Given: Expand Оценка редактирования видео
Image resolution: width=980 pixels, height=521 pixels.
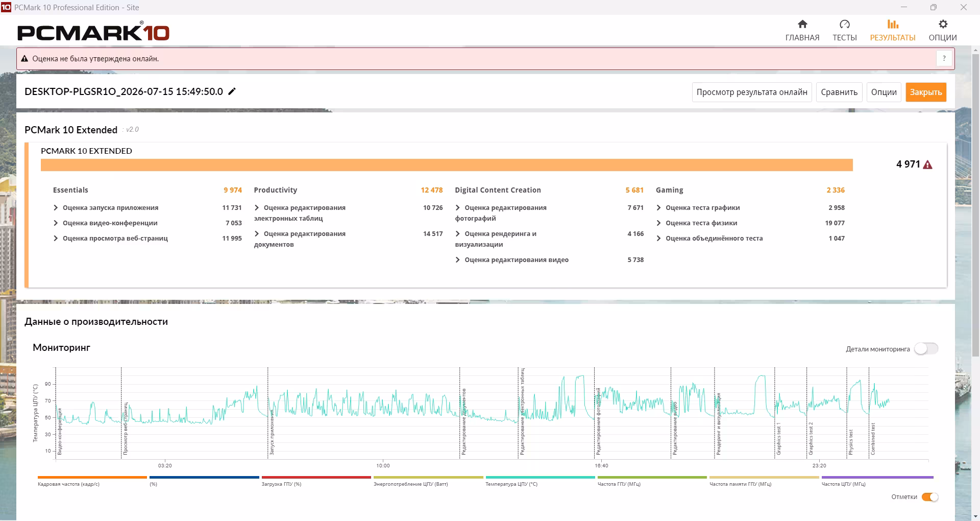Looking at the screenshot, I should coord(458,259).
